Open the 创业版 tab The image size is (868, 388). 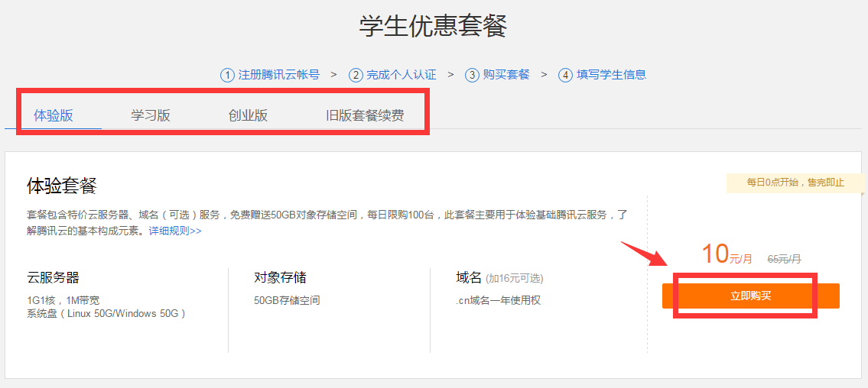point(248,116)
